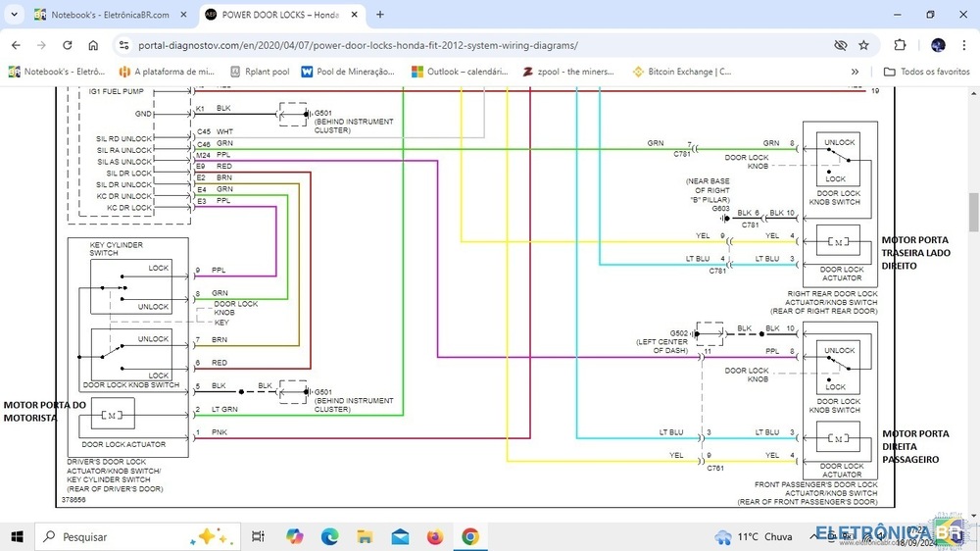Click the tracking protection eye icon
Viewport: 980px width, 551px height.
pyautogui.click(x=840, y=45)
